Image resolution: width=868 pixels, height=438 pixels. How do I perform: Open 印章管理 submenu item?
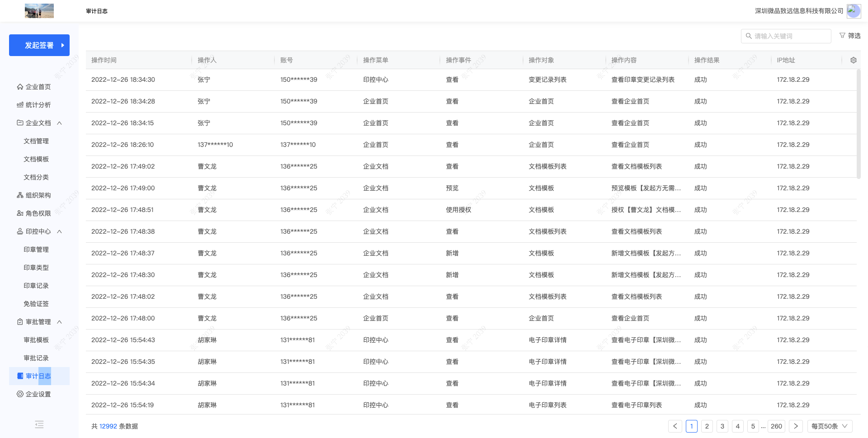[36, 250]
